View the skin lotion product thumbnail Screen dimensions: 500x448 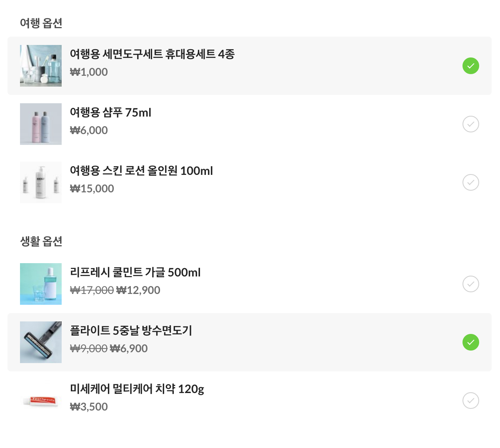click(x=41, y=182)
